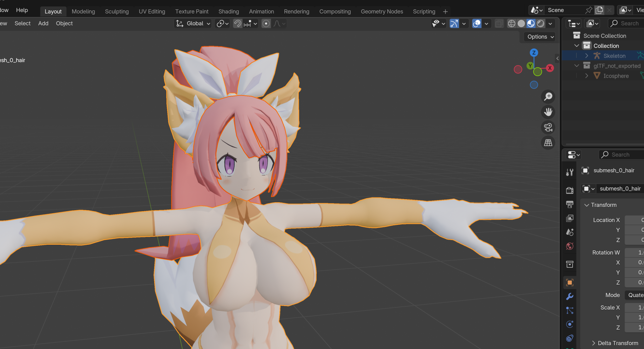
Task: Open the overlays settings dropdown arrow
Action: (486, 23)
